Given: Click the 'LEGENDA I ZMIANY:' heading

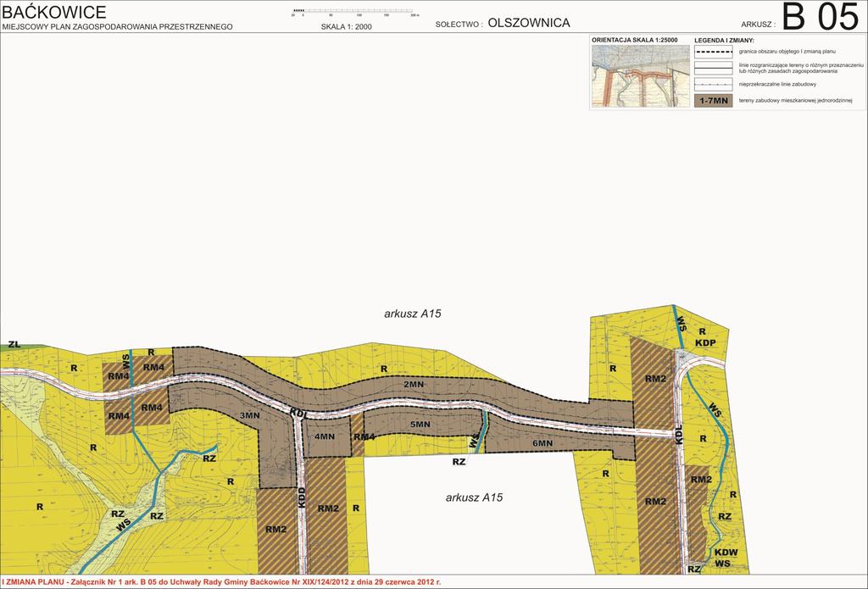Looking at the screenshot, I should [x=725, y=41].
